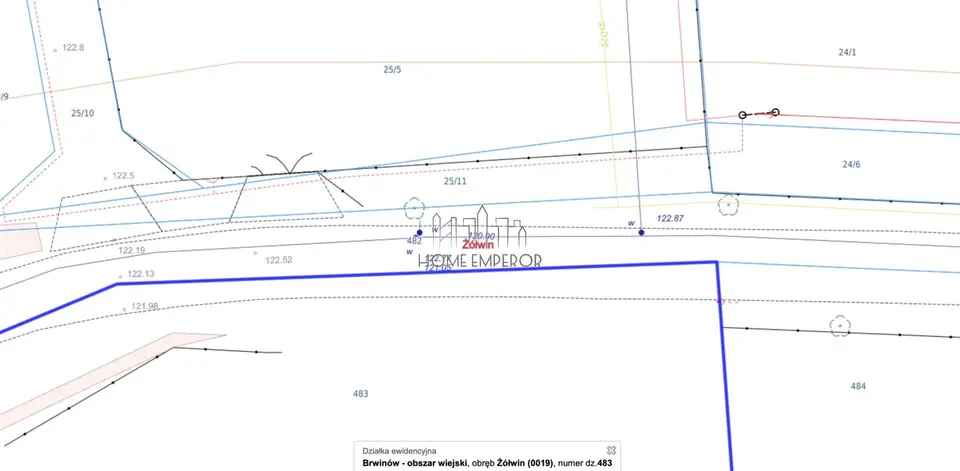
Task: Click parcel label 483 on the map
Action: point(361,394)
